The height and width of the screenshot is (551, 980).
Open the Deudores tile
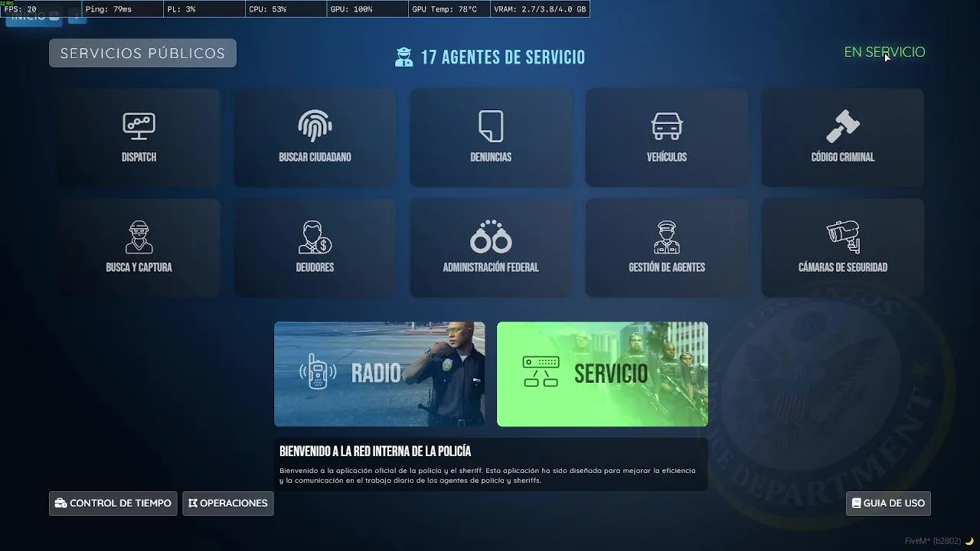point(315,248)
